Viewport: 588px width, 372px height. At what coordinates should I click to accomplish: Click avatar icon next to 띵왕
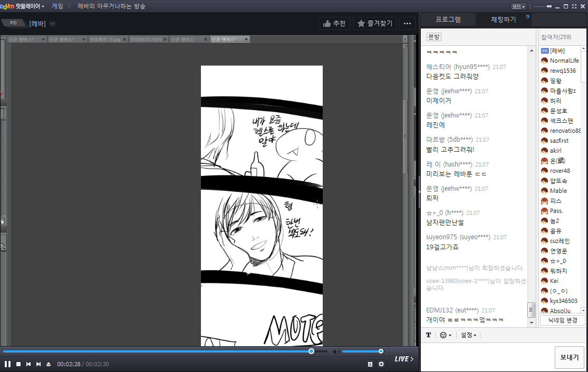[x=545, y=81]
